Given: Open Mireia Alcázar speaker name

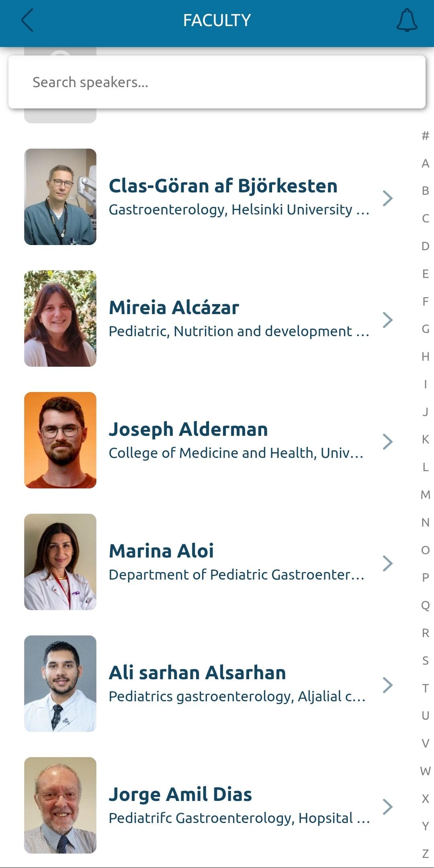Looking at the screenshot, I should pos(174,308).
